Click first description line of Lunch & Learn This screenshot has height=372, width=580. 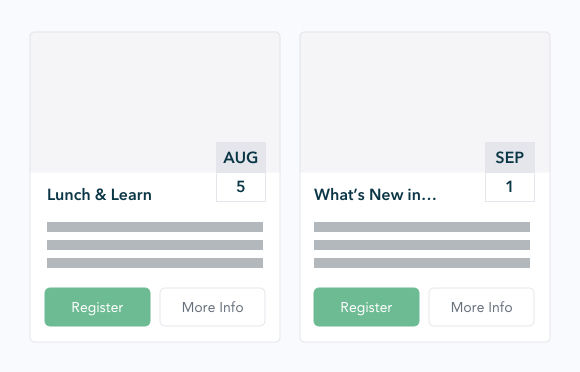(x=155, y=227)
